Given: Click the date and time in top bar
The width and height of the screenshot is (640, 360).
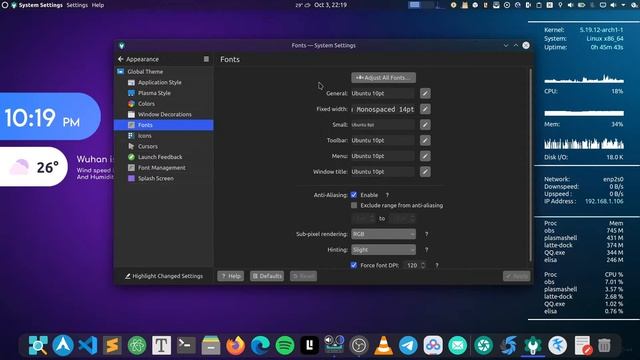Looking at the screenshot, I should click(x=330, y=5).
